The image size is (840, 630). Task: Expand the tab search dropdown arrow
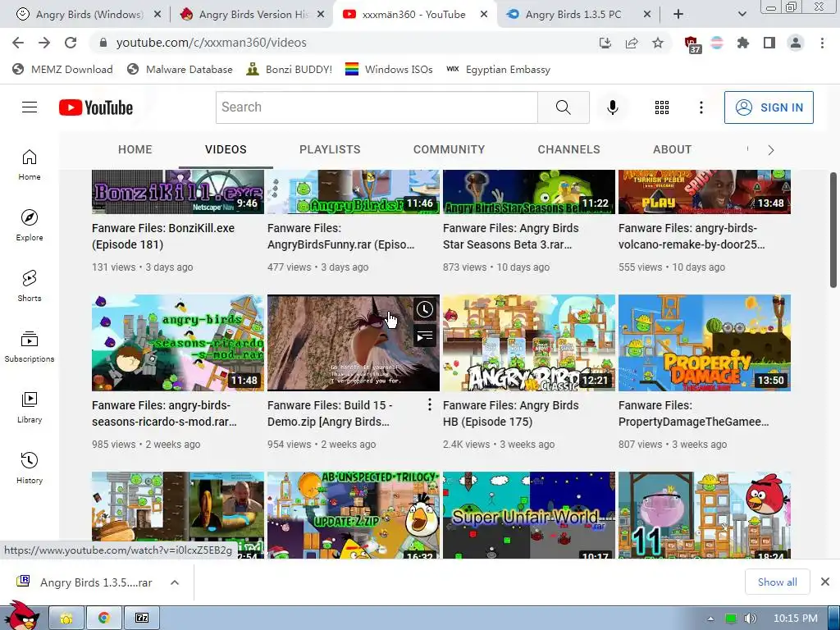[x=742, y=15]
